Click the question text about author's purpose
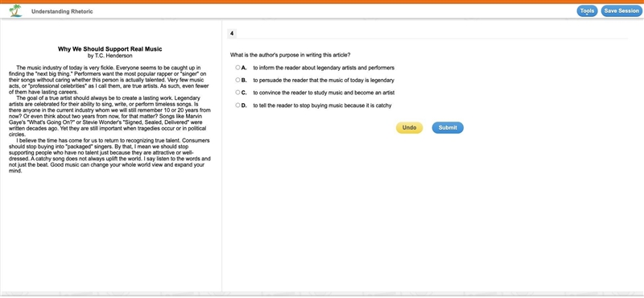Image resolution: width=644 pixels, height=298 pixels. tap(290, 55)
